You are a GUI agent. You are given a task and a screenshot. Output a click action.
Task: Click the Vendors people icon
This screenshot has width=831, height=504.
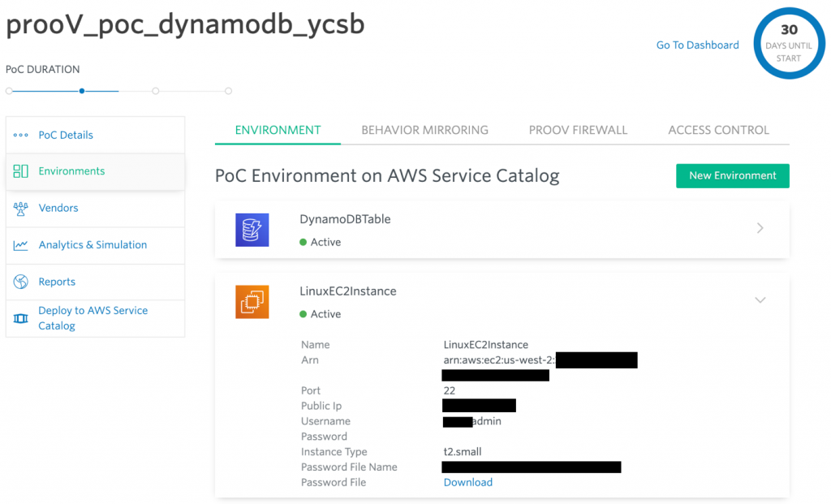20,209
